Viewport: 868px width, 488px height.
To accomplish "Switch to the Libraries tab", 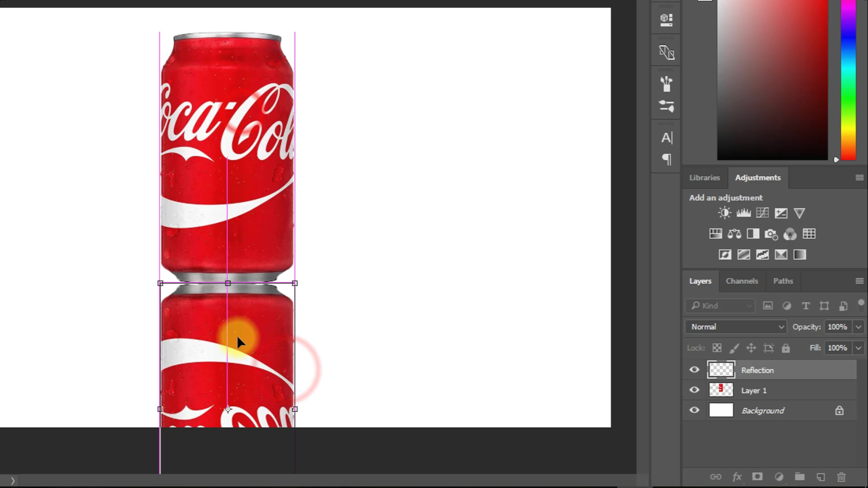I will [704, 178].
